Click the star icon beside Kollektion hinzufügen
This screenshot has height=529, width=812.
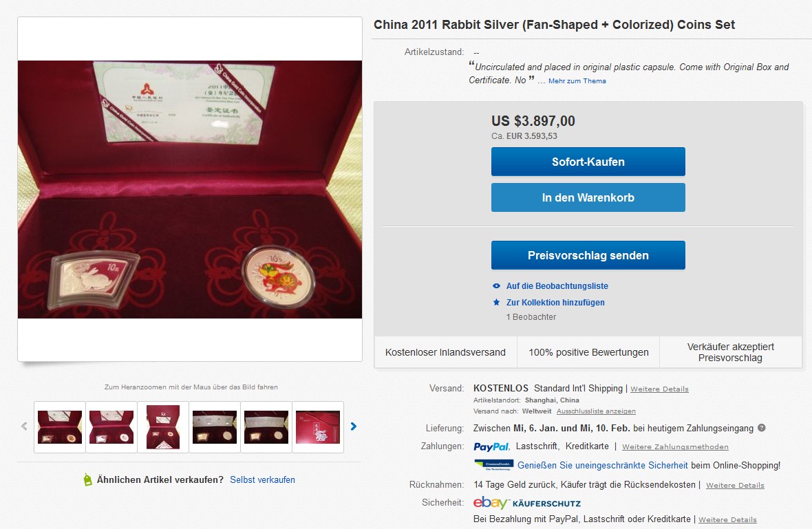(x=496, y=302)
